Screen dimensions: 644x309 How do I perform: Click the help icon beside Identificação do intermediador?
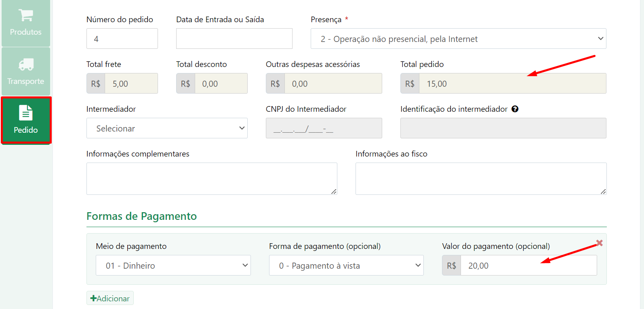point(515,109)
